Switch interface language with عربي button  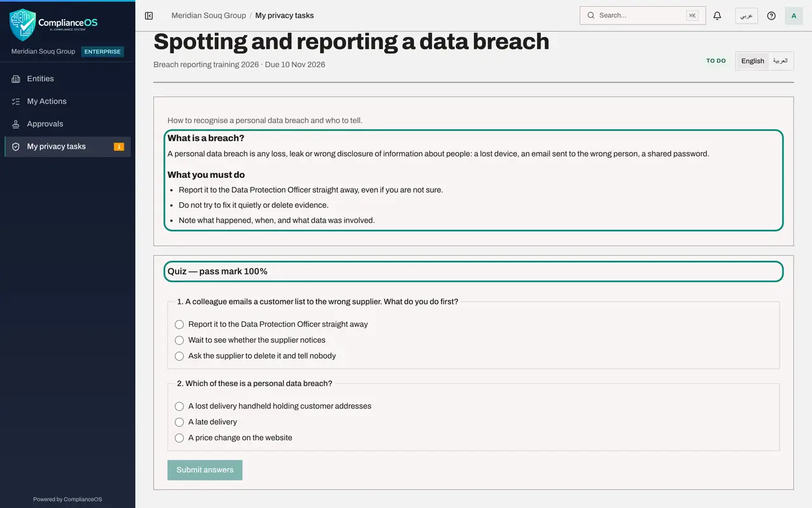click(747, 16)
